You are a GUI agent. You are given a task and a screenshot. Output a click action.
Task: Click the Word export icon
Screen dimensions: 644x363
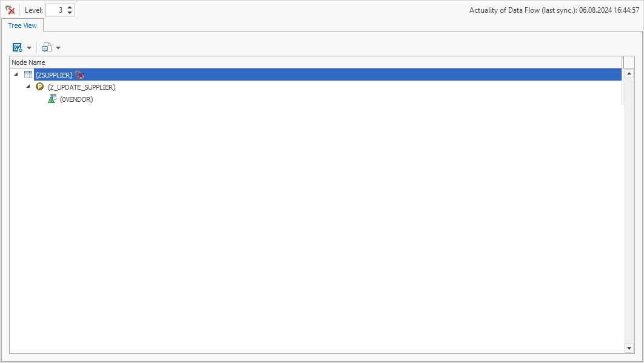[x=18, y=47]
